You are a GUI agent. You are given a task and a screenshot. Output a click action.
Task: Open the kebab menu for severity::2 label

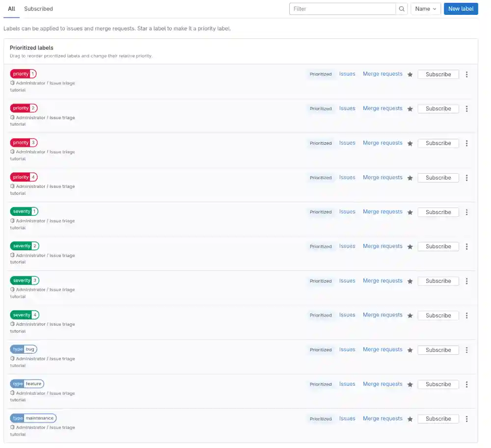(x=466, y=246)
